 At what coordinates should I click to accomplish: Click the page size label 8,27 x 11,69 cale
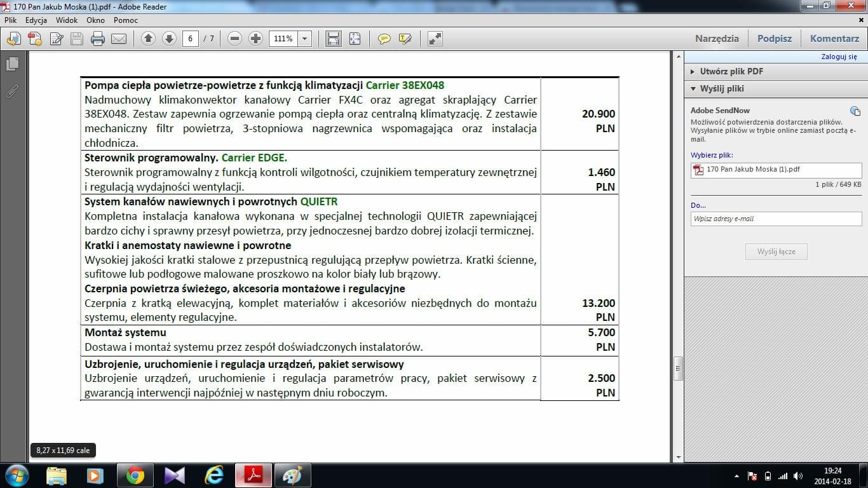pos(63,451)
